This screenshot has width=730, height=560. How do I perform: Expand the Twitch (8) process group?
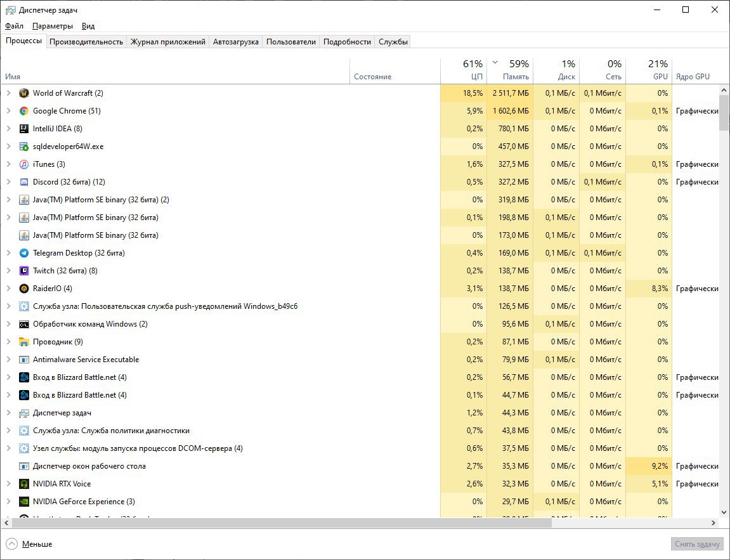pyautogui.click(x=8, y=270)
